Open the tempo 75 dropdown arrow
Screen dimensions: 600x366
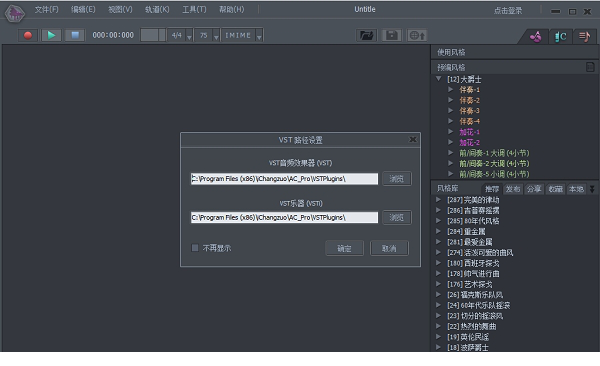point(216,37)
